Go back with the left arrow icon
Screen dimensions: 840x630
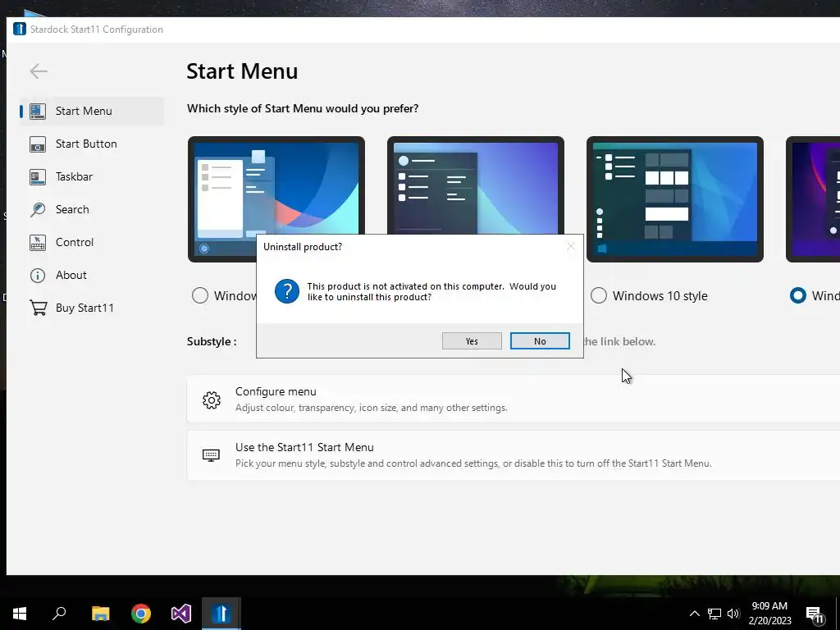[39, 71]
